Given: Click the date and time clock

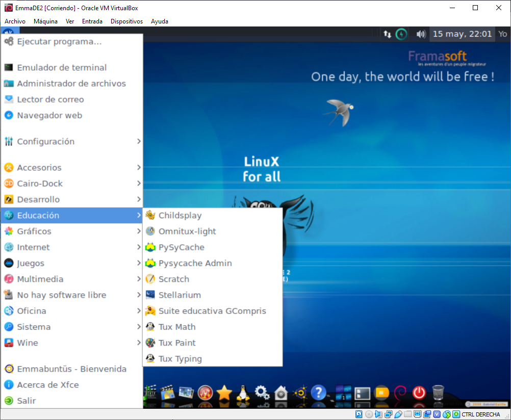Looking at the screenshot, I should [462, 34].
